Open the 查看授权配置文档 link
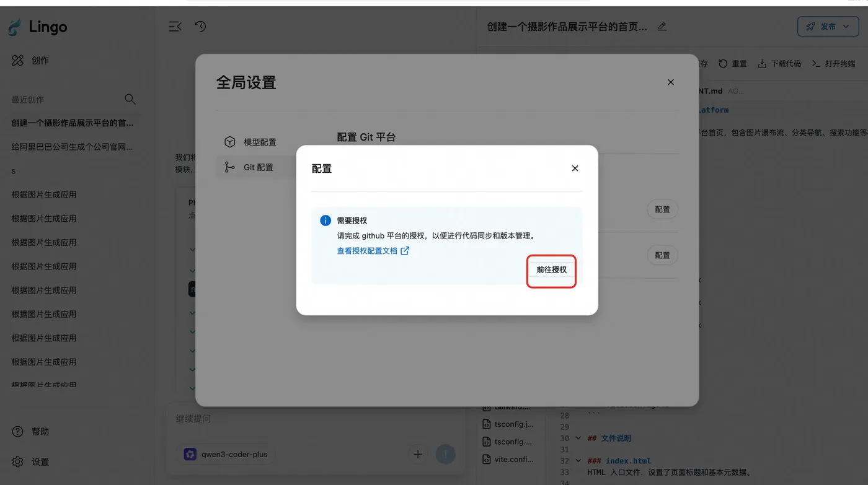The height and width of the screenshot is (485, 868). [373, 251]
